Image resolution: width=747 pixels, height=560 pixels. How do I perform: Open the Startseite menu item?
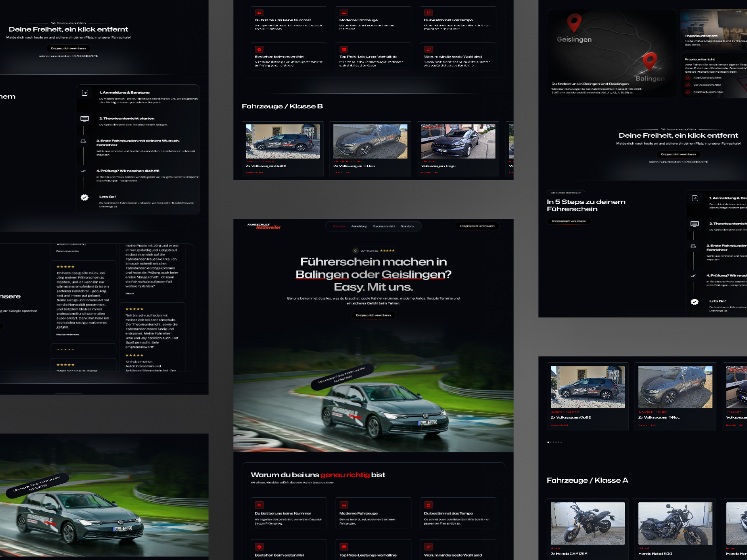point(339,226)
